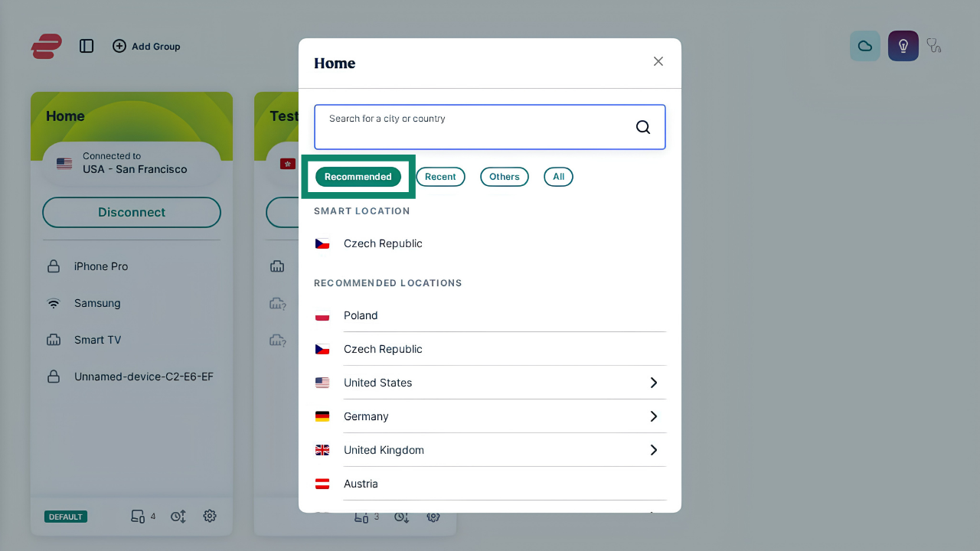Viewport: 980px width, 551px height.
Task: Open Home group settings gear
Action: click(x=210, y=516)
